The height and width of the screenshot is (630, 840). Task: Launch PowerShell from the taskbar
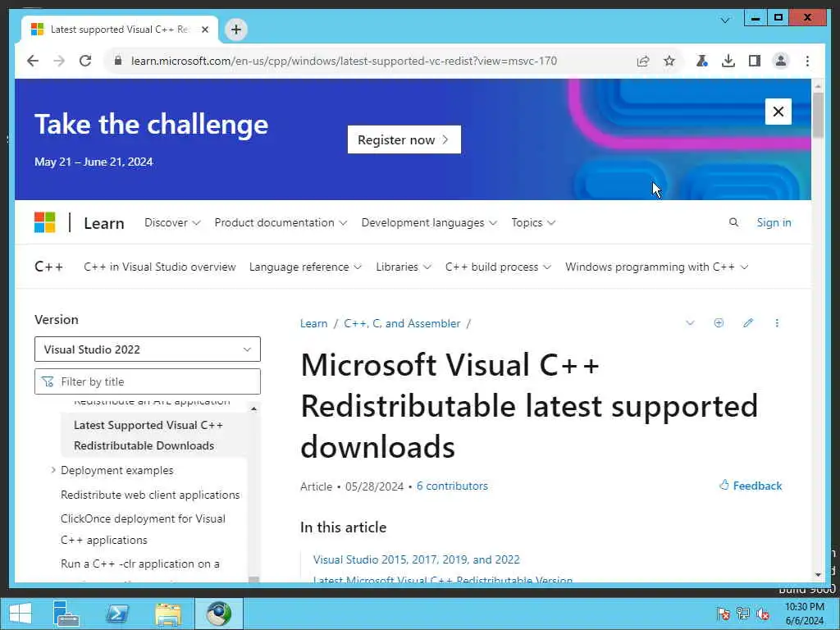116,614
